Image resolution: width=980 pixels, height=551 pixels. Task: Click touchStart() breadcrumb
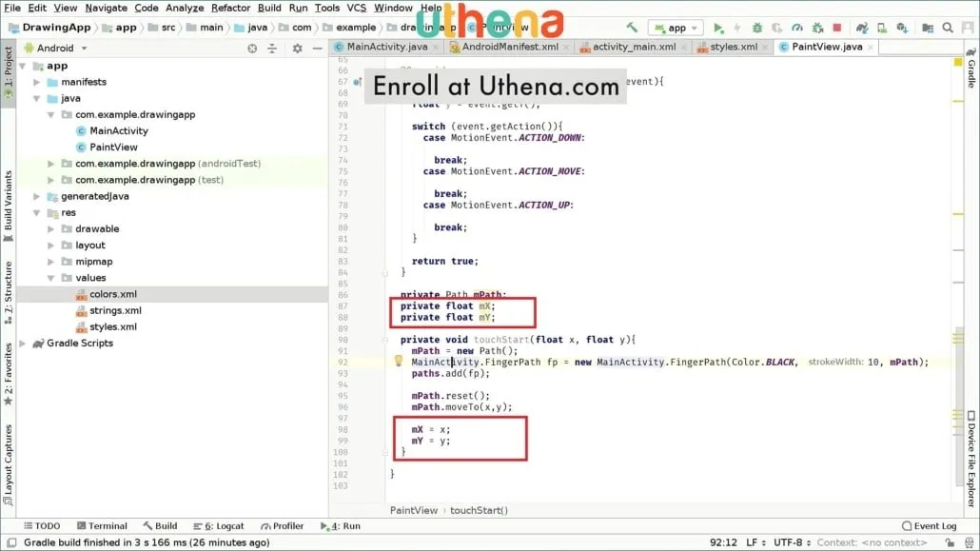pyautogui.click(x=479, y=510)
